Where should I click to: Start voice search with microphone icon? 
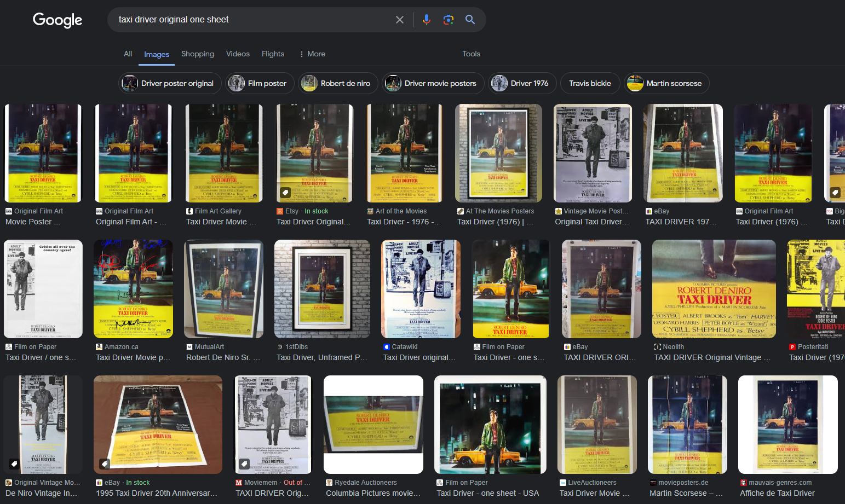427,20
